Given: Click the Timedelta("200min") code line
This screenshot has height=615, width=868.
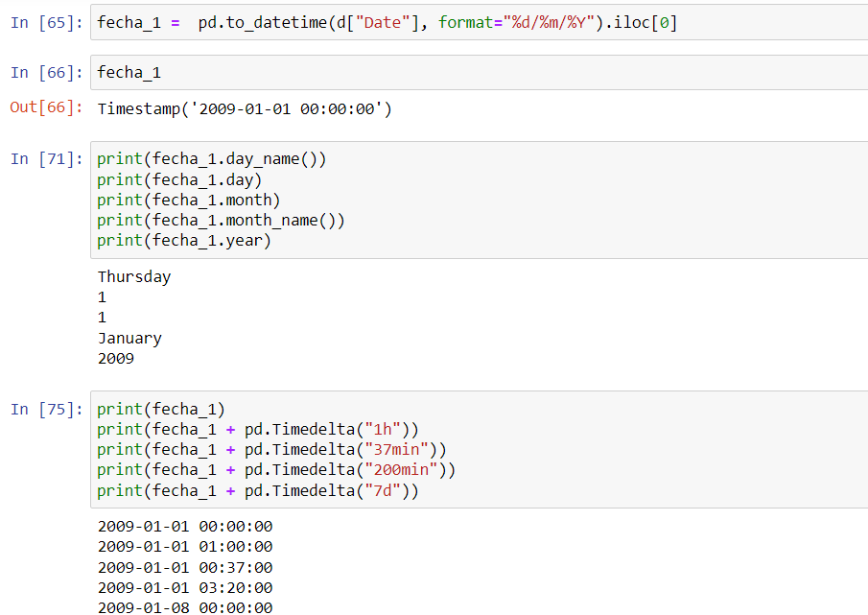Looking at the screenshot, I should tap(276, 470).
